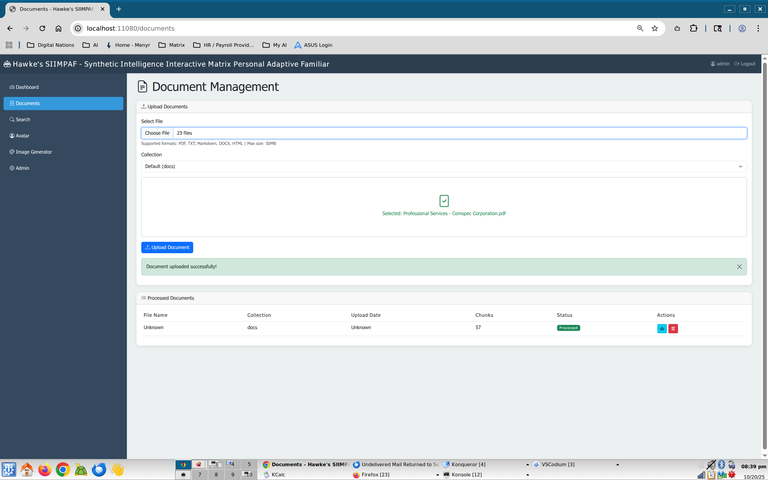Open the Avatar page from sidebar

(x=22, y=135)
